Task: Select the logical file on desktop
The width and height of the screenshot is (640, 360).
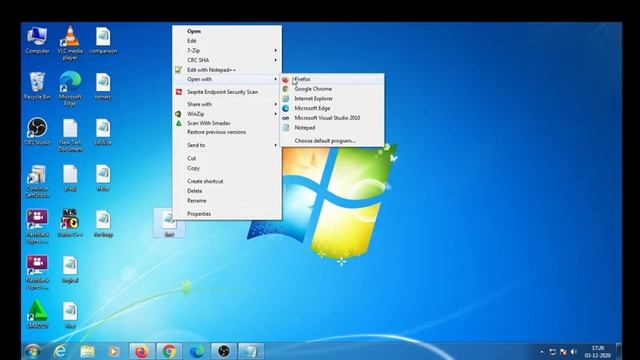Action: click(x=70, y=269)
